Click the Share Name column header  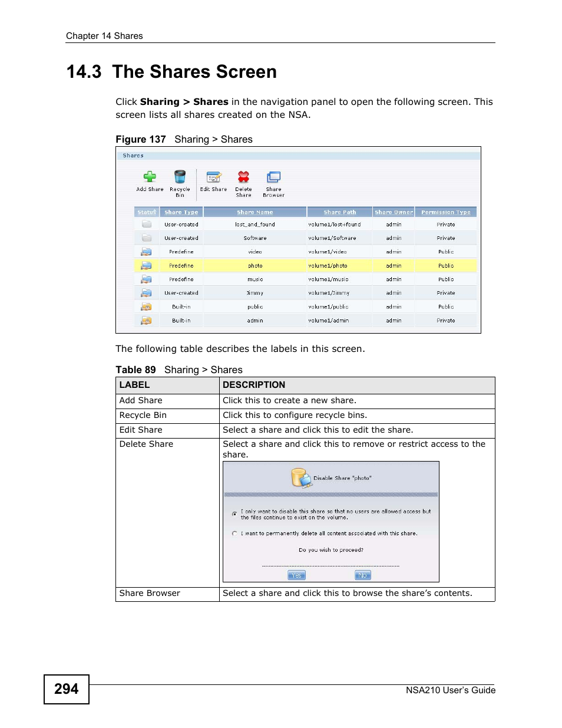pos(254,212)
